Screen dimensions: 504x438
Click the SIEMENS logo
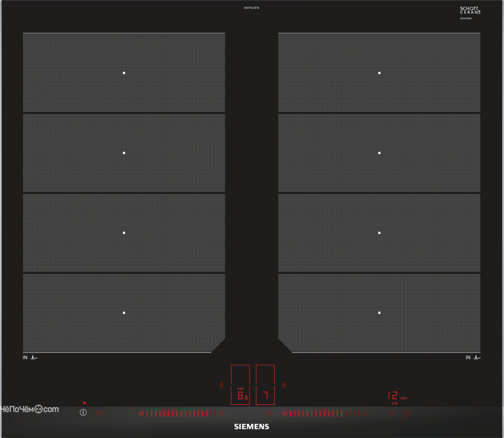tap(252, 427)
